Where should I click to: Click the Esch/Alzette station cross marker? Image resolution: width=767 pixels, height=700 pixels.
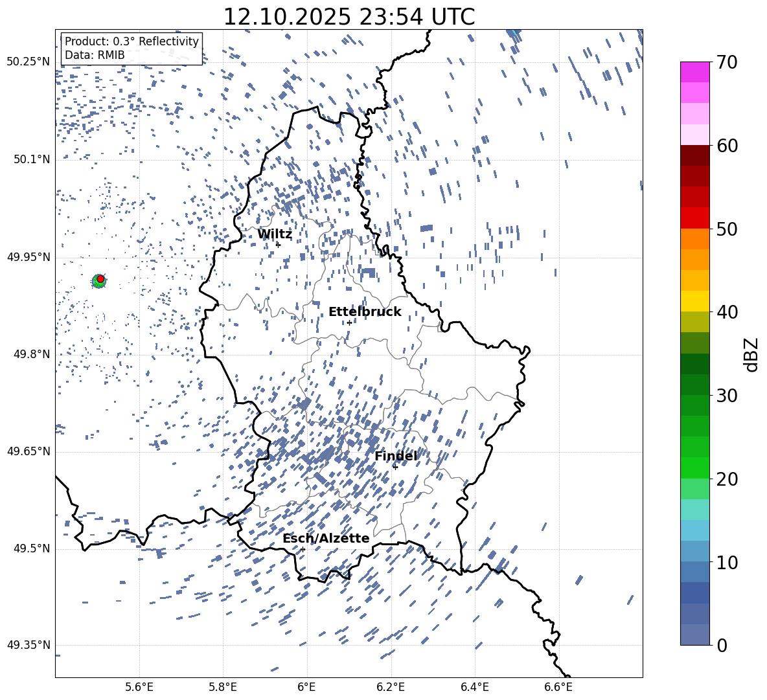point(303,549)
